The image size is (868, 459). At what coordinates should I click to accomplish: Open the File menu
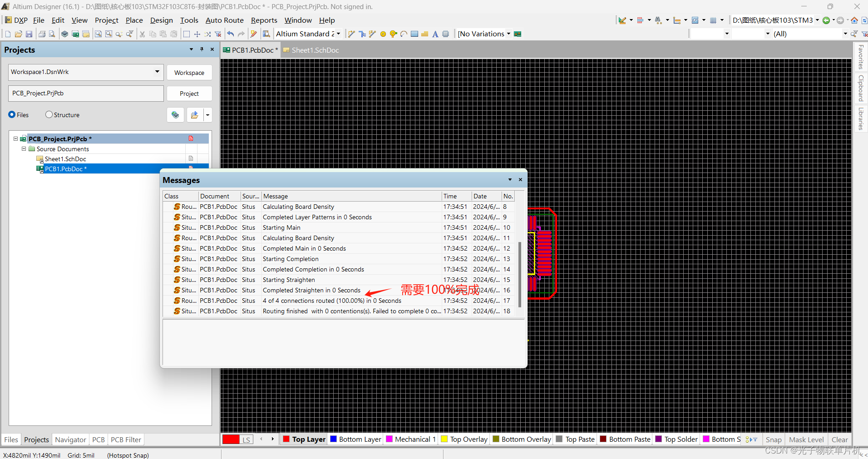[39, 20]
